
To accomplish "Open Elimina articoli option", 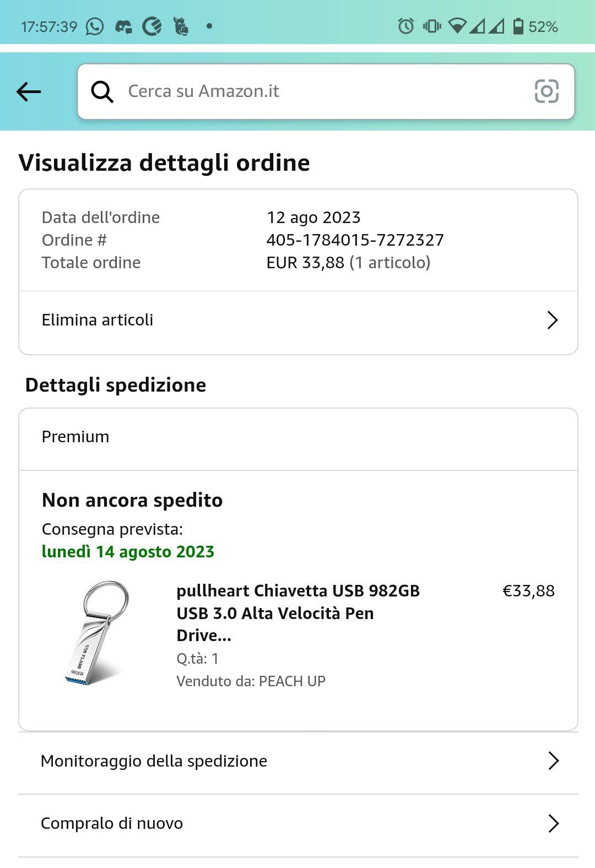I will pyautogui.click(x=98, y=320).
